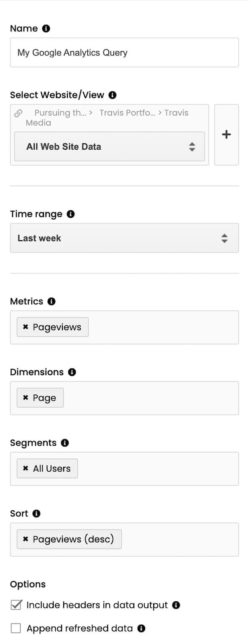
Task: Remove the Pageviews metric tag
Action: click(26, 327)
